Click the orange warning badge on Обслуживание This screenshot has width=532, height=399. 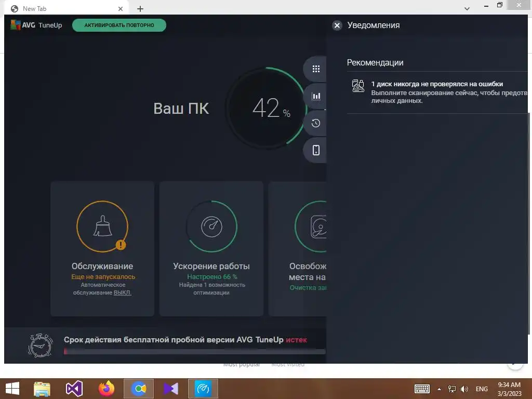pyautogui.click(x=121, y=244)
